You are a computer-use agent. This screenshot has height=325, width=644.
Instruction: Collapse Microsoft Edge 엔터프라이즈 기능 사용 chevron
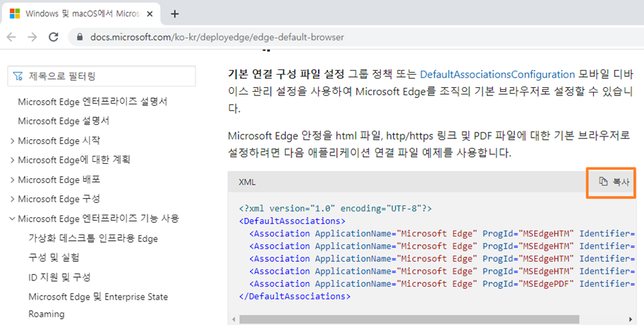pyautogui.click(x=12, y=219)
